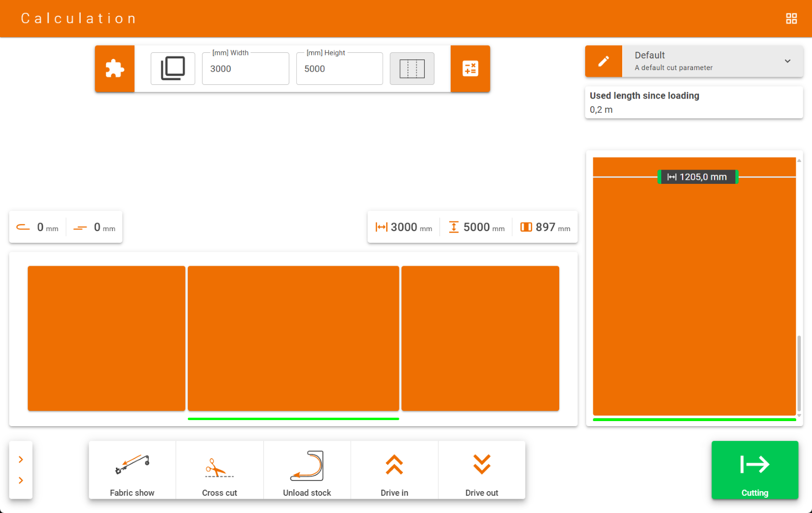Click the puzzle piece plugin icon
Viewport: 812px width, 513px height.
pyautogui.click(x=115, y=69)
